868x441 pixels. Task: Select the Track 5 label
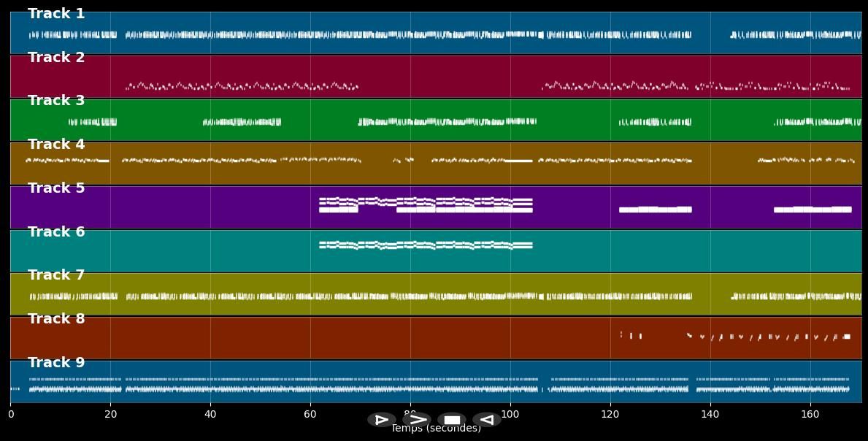[x=56, y=188]
